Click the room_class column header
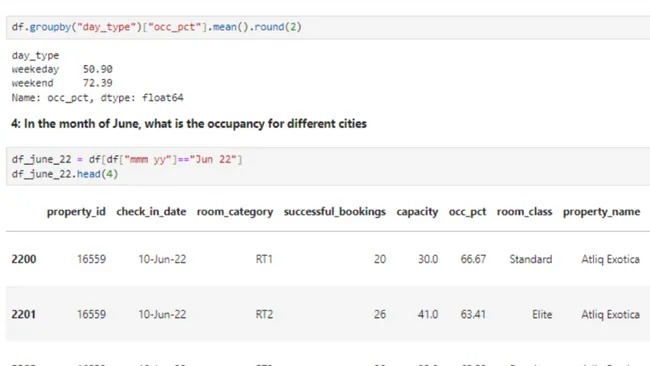Image resolution: width=650 pixels, height=366 pixels. click(x=524, y=212)
